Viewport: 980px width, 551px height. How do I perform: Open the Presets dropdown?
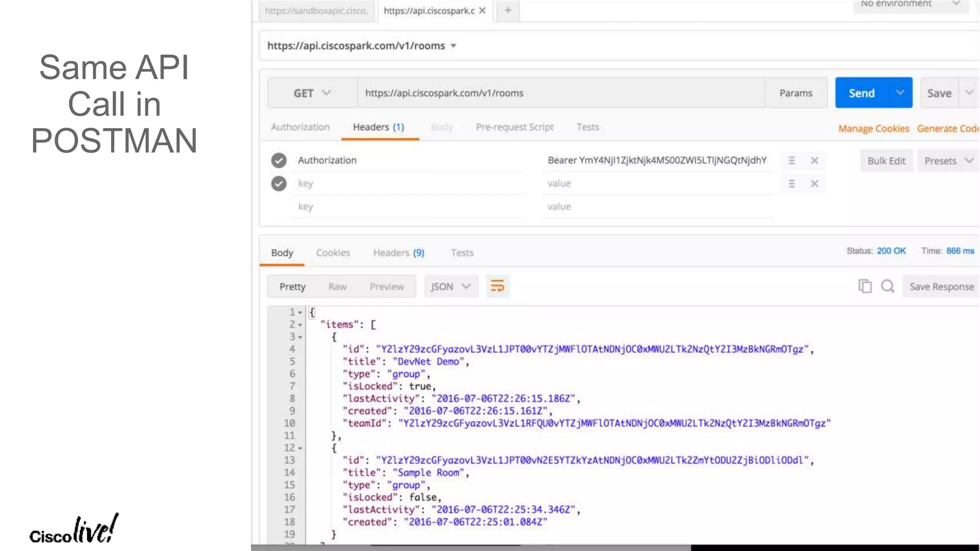pos(948,161)
